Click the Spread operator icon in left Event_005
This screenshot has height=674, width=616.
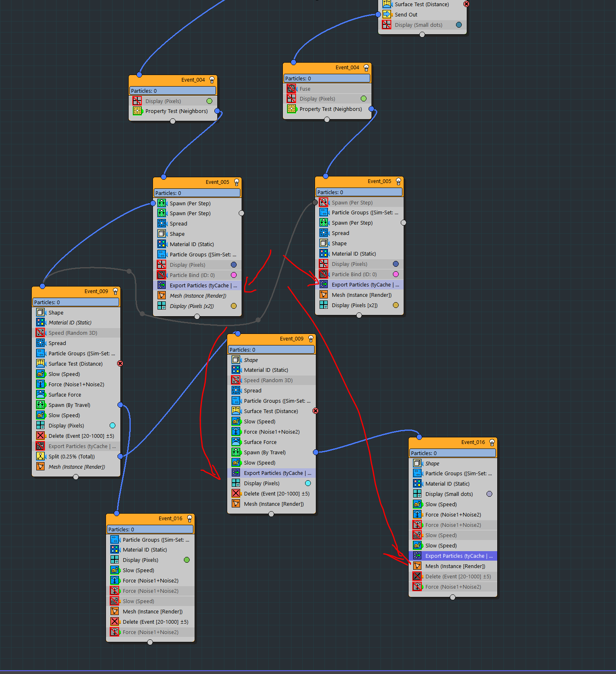point(162,223)
